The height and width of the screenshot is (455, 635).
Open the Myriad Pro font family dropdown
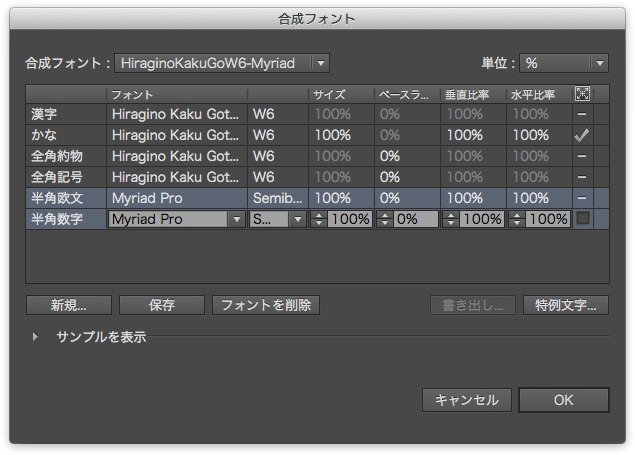177,219
